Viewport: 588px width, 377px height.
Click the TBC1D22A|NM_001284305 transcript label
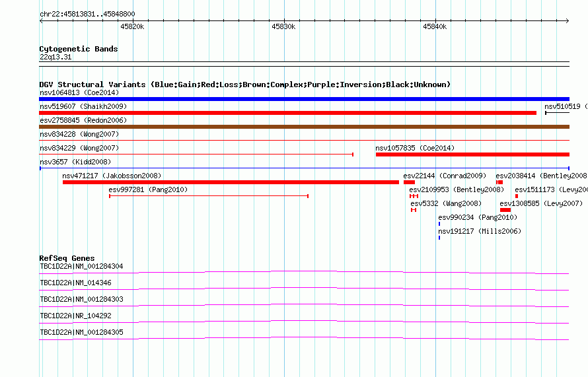pyautogui.click(x=81, y=332)
